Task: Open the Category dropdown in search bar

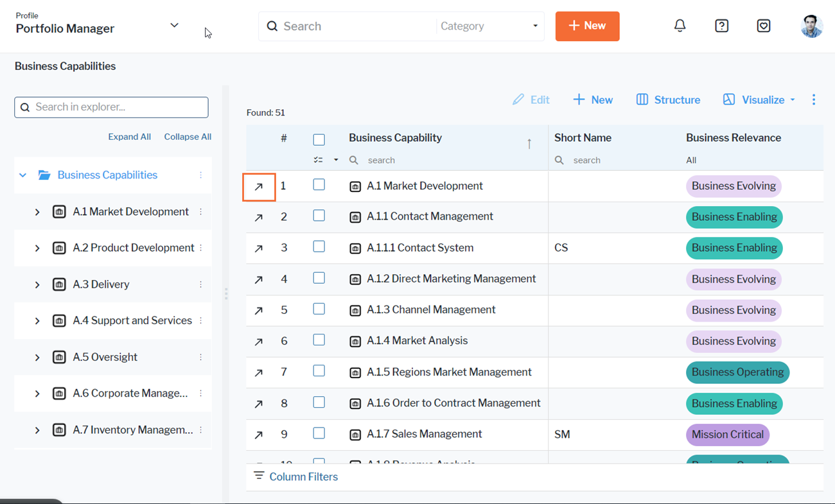Action: click(489, 26)
